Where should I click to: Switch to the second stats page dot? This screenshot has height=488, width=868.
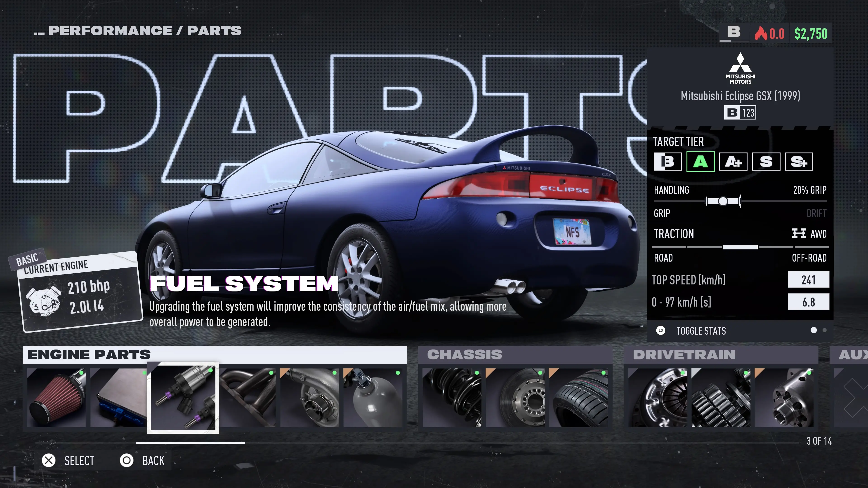[825, 330]
